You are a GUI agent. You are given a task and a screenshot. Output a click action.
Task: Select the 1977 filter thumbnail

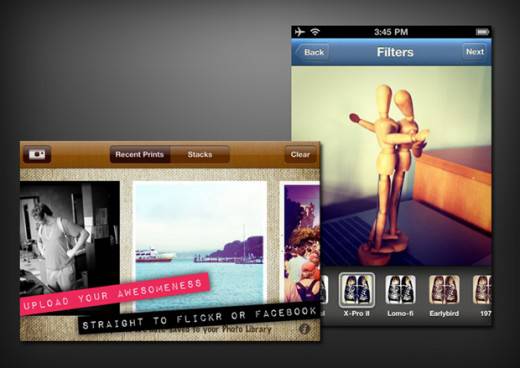coord(482,290)
